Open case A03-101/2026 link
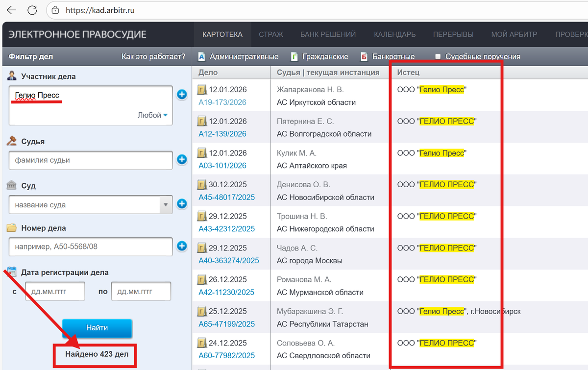 click(222, 166)
